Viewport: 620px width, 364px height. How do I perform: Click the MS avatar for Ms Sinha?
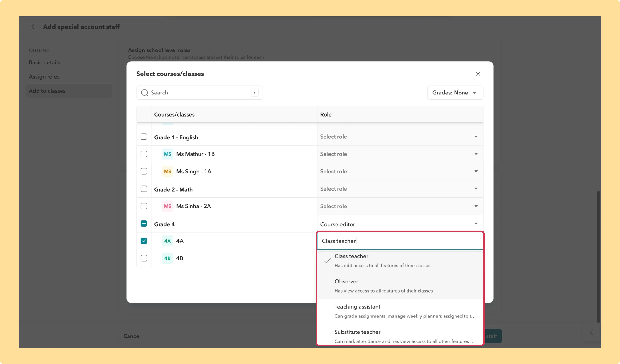167,206
